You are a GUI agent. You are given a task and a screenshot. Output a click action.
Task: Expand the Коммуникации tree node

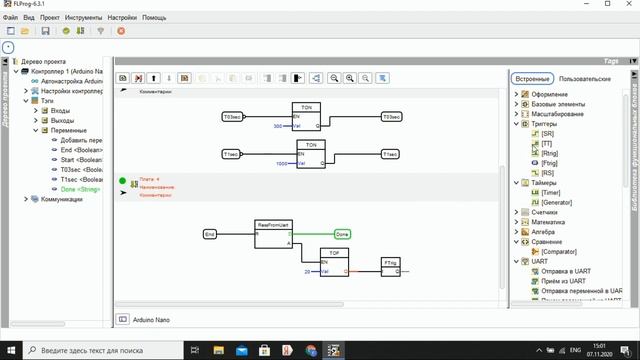(26, 199)
